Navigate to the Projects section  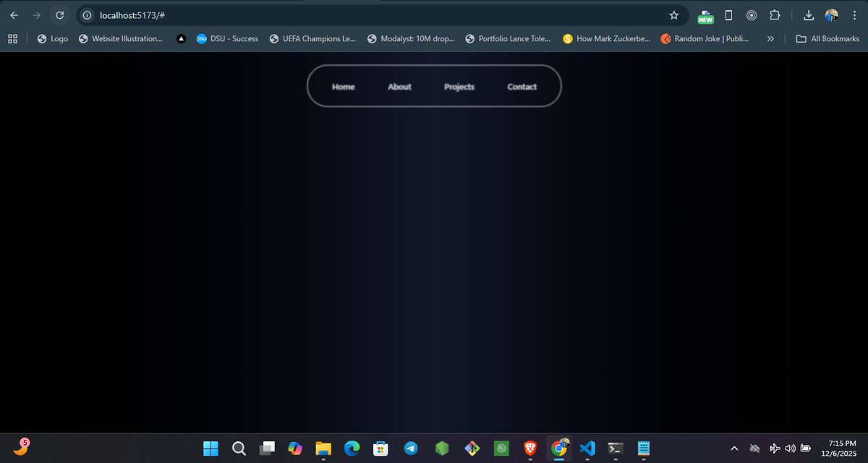point(459,86)
